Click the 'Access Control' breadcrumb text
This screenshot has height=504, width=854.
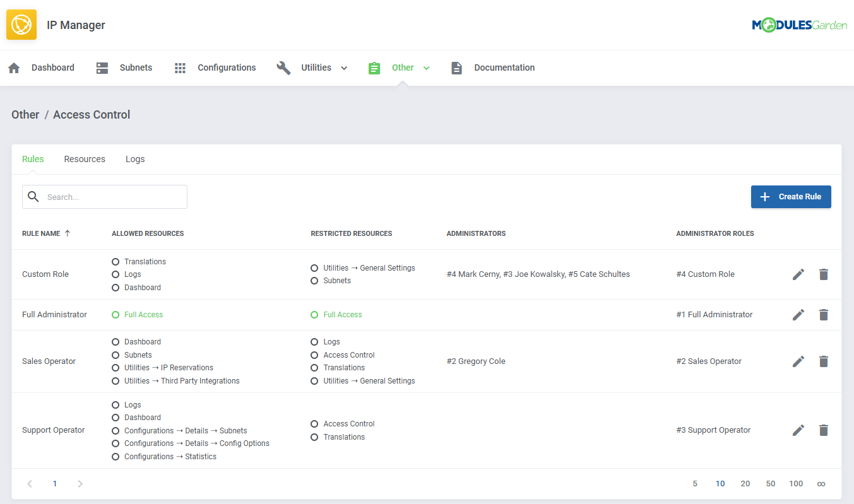click(x=92, y=115)
